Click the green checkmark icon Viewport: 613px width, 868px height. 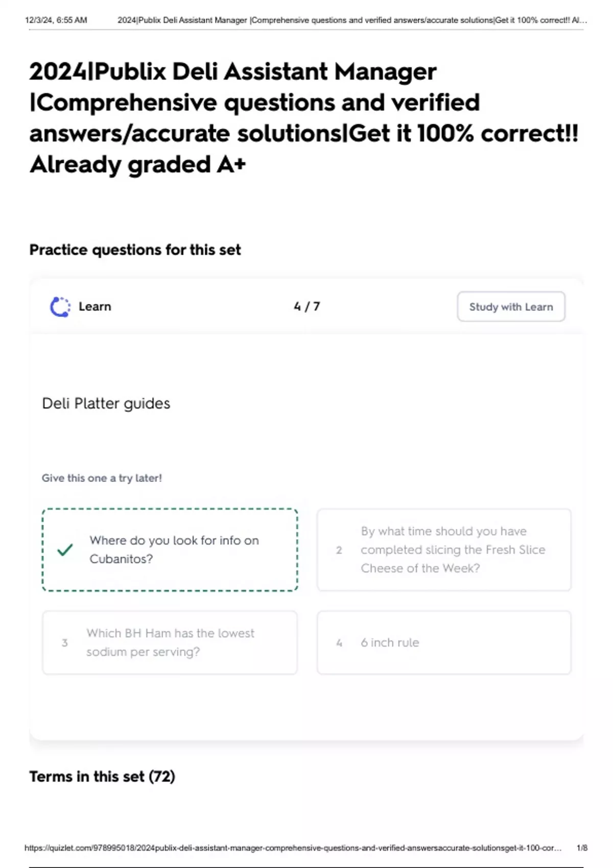point(65,550)
